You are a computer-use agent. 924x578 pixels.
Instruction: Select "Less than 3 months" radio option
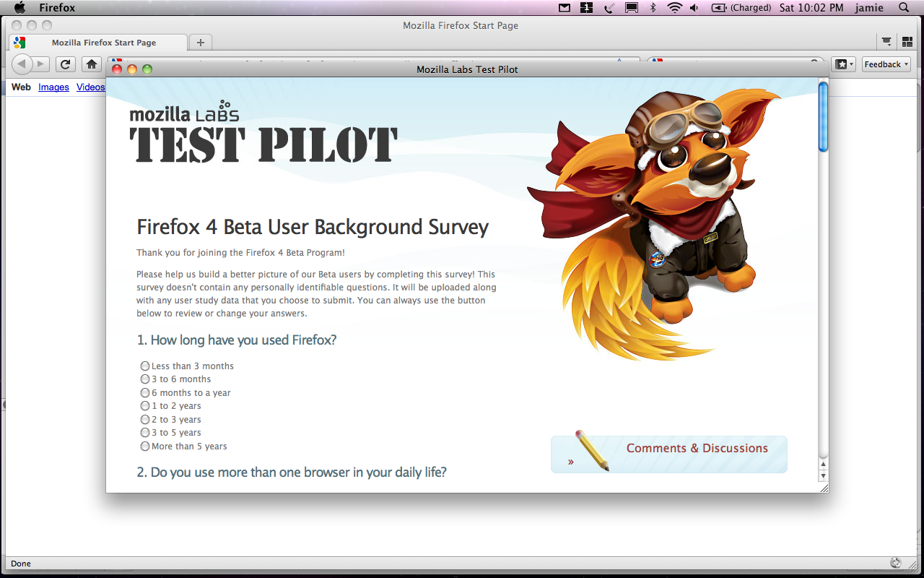pyautogui.click(x=145, y=366)
